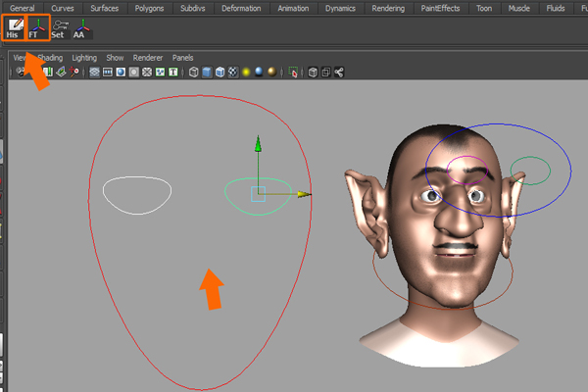Enable the textured checker sphere icon
Viewport: 588px width, 392px height.
coord(233,73)
